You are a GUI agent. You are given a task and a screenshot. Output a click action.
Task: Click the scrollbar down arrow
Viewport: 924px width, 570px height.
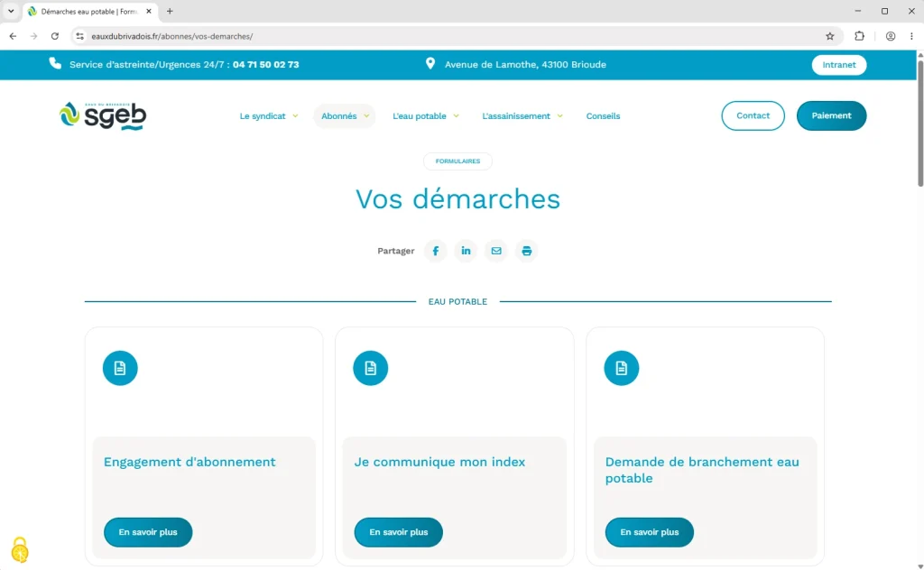(919, 565)
